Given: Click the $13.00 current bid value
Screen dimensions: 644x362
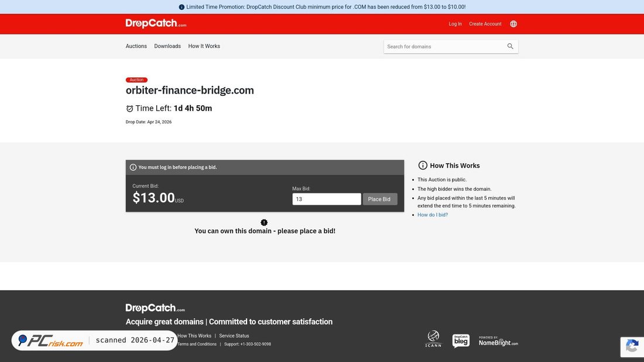Looking at the screenshot, I should 153,198.
